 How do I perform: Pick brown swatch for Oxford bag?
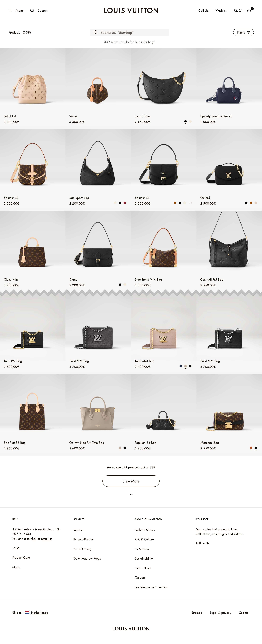click(251, 203)
